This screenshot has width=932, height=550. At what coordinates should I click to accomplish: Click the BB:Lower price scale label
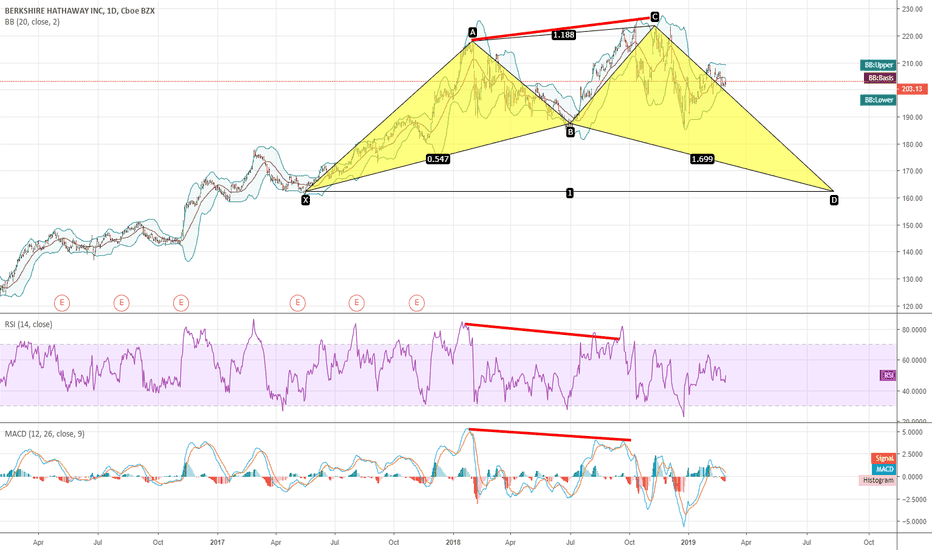pos(878,100)
